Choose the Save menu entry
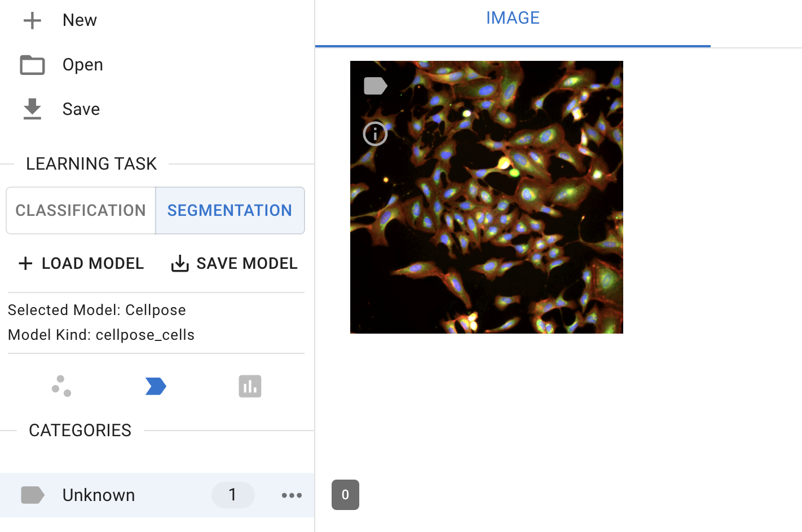802x532 pixels. (81, 109)
